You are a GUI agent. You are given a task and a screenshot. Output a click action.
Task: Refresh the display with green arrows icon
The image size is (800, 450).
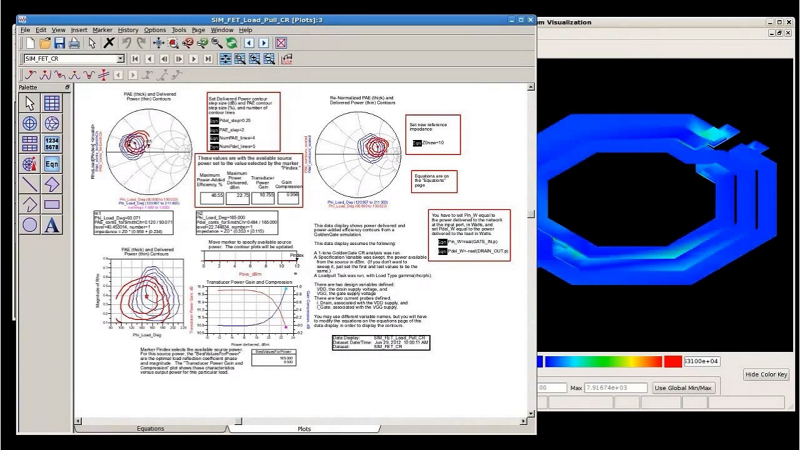(232, 43)
